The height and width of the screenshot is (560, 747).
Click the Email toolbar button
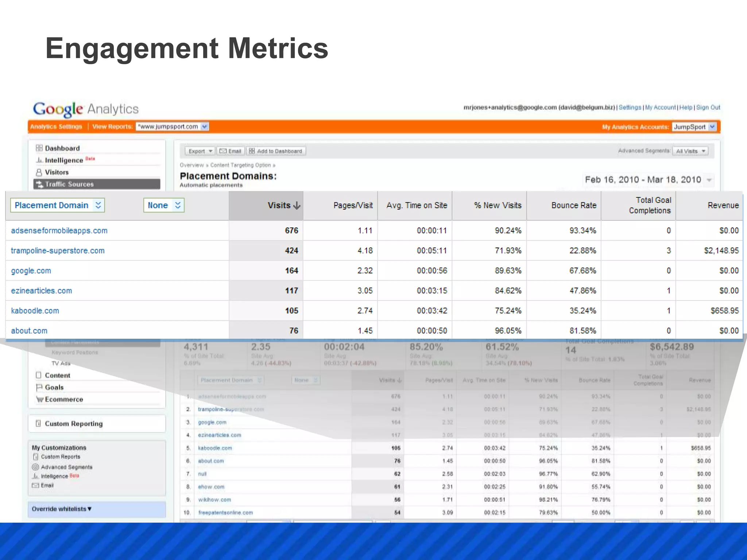point(231,151)
